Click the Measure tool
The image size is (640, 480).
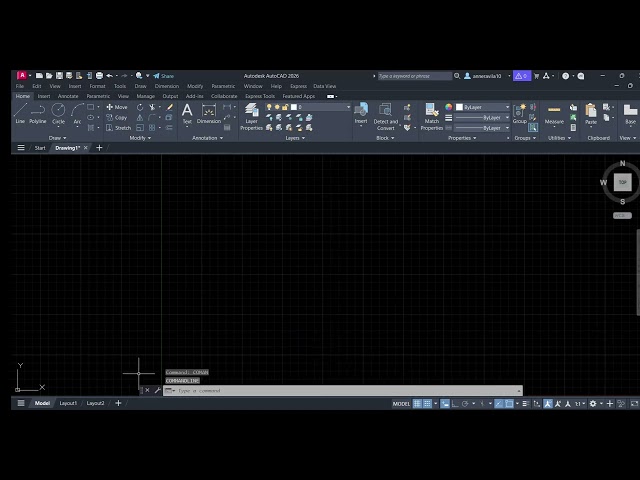[554, 114]
